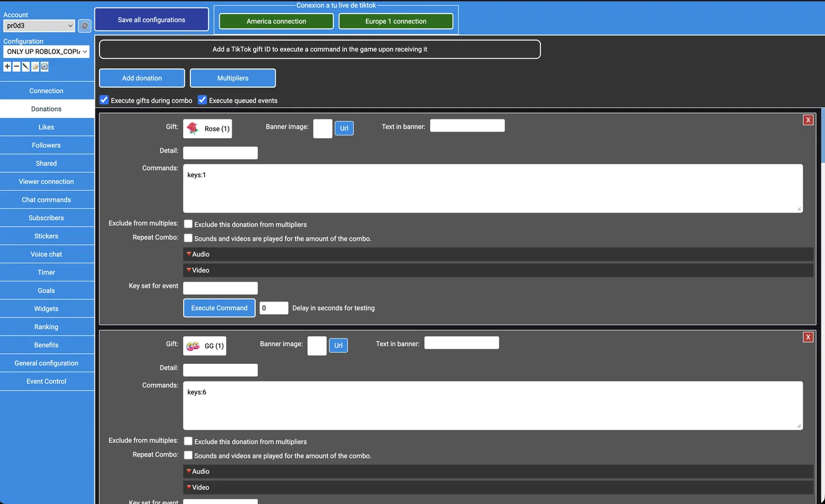The width and height of the screenshot is (825, 504).
Task: Click Save all configurations button
Action: 151,19
